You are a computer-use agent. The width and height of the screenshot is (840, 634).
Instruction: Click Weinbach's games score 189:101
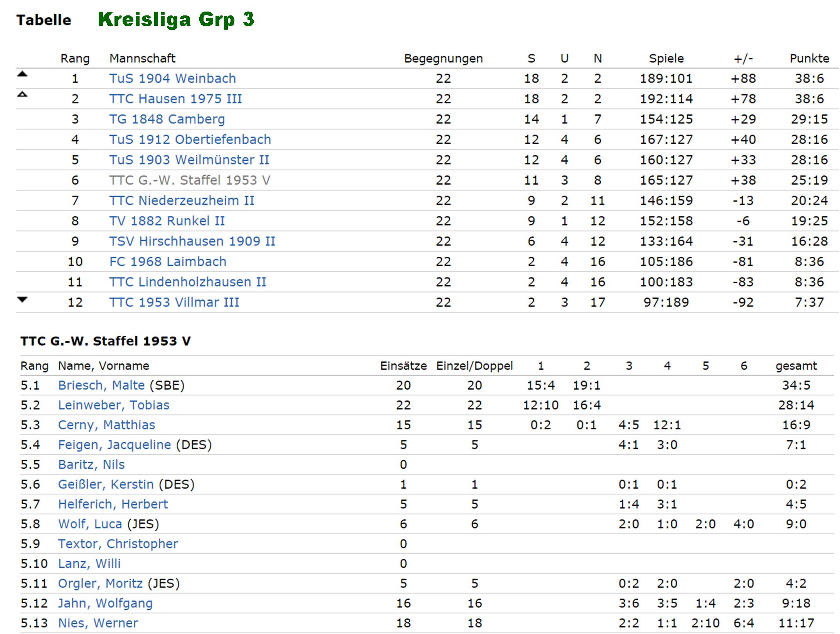coord(666,79)
